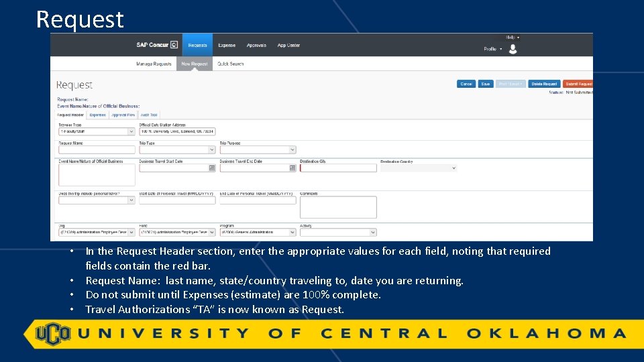Click the UCO logo in the banner
The image size is (644, 362).
pos(52,334)
